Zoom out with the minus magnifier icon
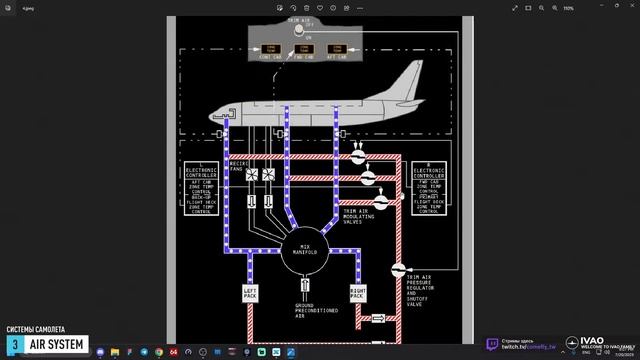Viewport: 640px width, 360px height. coord(541,8)
